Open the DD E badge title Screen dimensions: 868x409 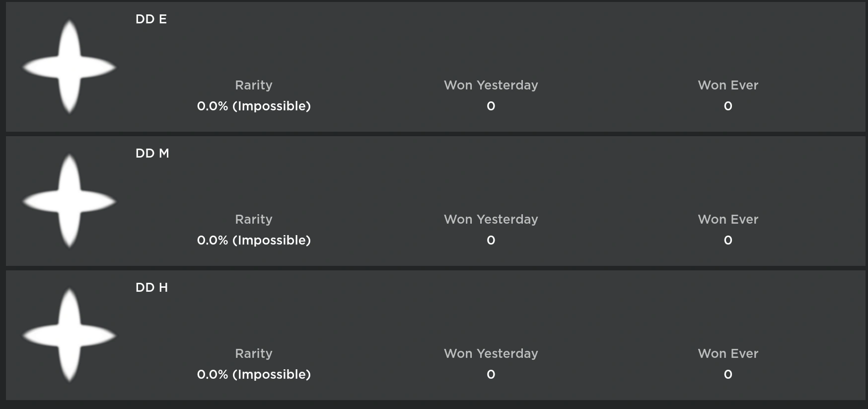pos(151,19)
